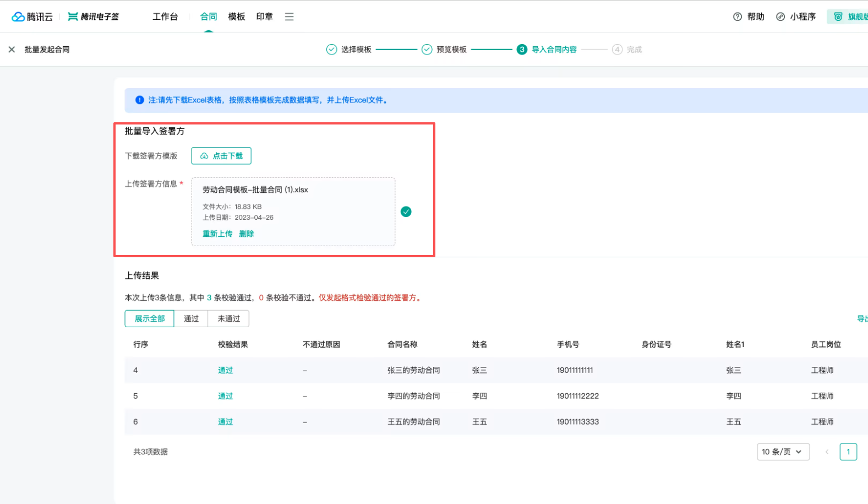
Task: Open the 工作台 menu
Action: 165,17
